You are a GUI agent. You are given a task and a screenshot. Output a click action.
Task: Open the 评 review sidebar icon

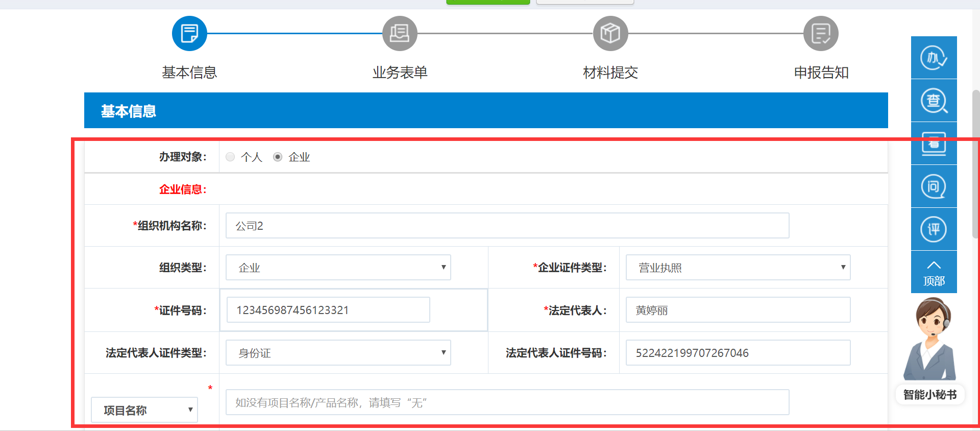pos(934,229)
